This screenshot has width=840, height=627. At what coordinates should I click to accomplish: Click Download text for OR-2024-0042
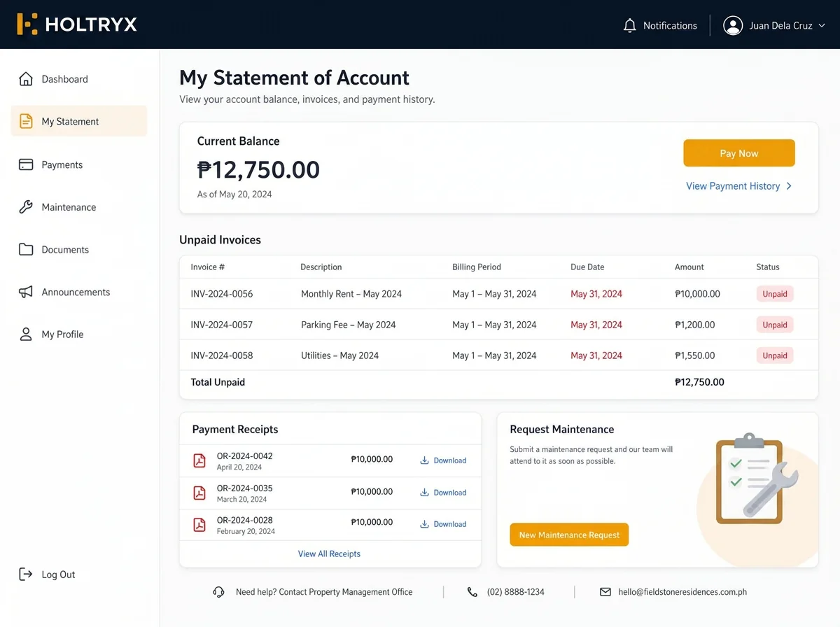[450, 460]
